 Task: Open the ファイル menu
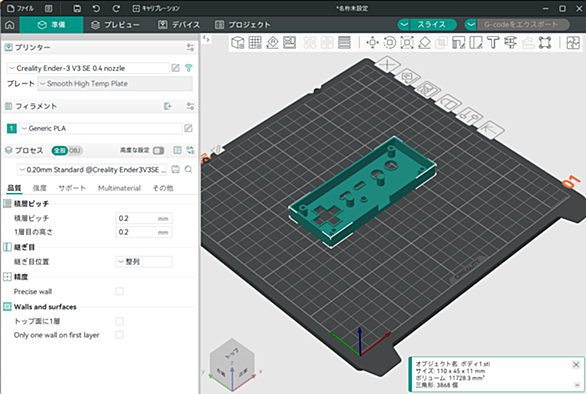[x=21, y=9]
